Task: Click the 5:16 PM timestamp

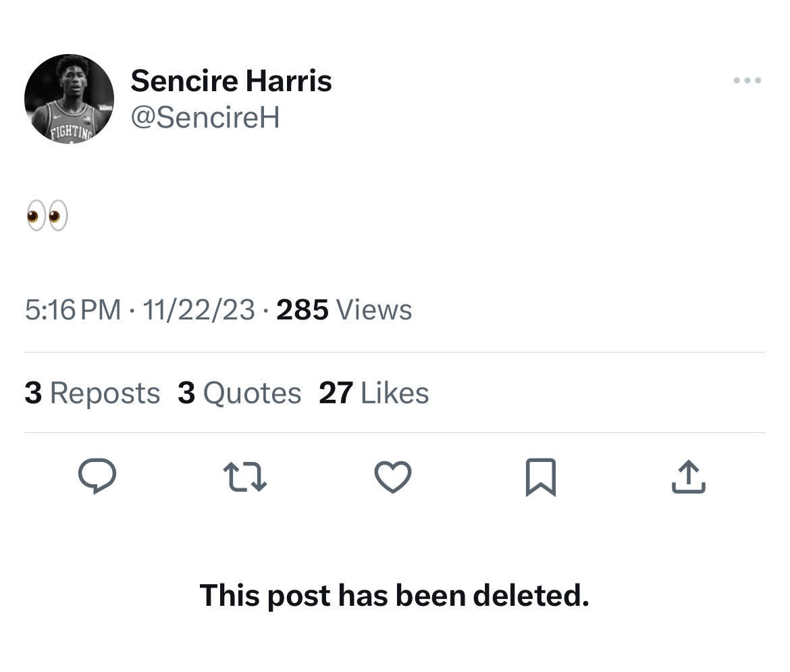Action: [x=73, y=310]
